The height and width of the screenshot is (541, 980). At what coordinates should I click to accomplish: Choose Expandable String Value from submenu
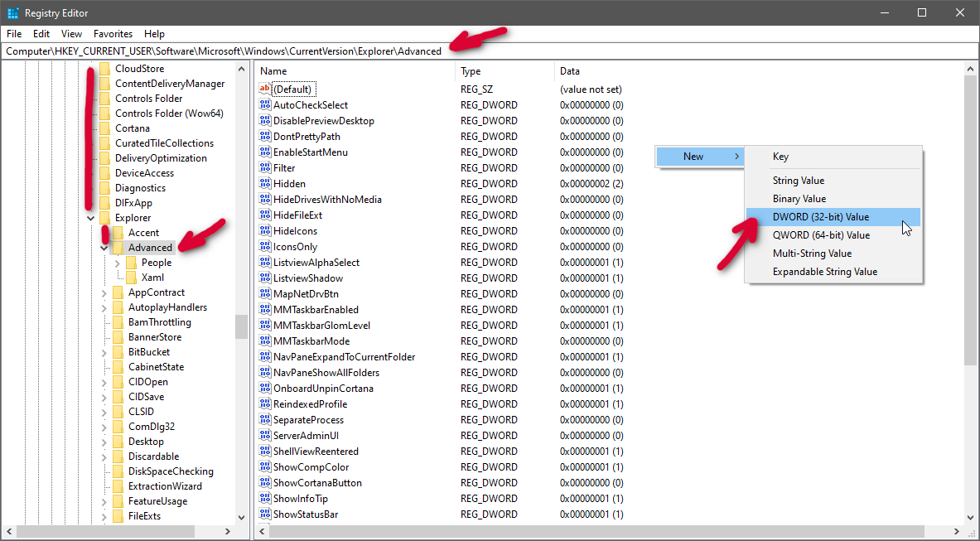click(833, 271)
